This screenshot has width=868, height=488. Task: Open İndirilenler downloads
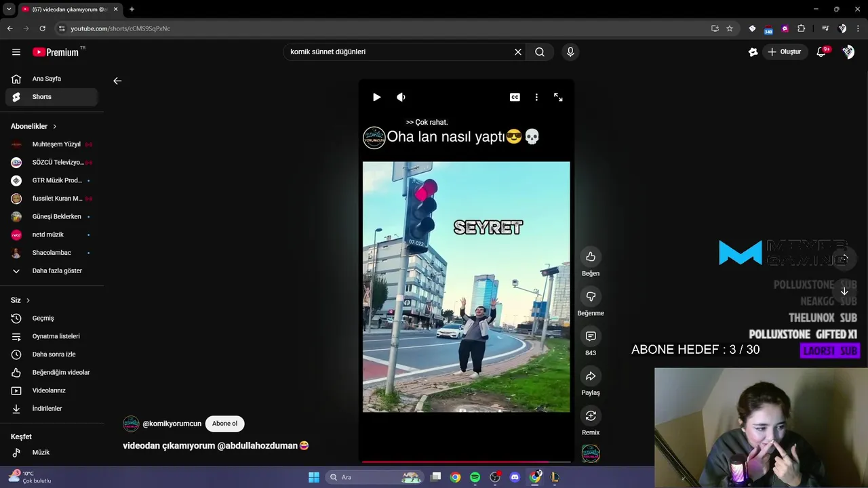(x=52, y=409)
